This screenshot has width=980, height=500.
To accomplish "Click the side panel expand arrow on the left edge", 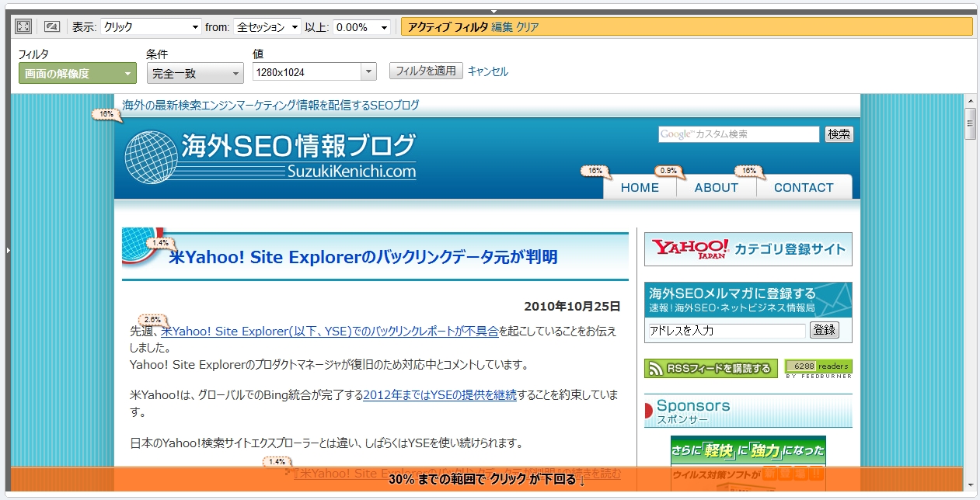I will pyautogui.click(x=7, y=250).
